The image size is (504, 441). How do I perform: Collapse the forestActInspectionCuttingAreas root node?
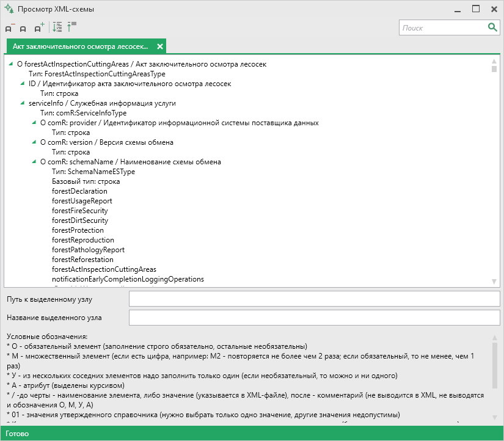pyautogui.click(x=10, y=64)
